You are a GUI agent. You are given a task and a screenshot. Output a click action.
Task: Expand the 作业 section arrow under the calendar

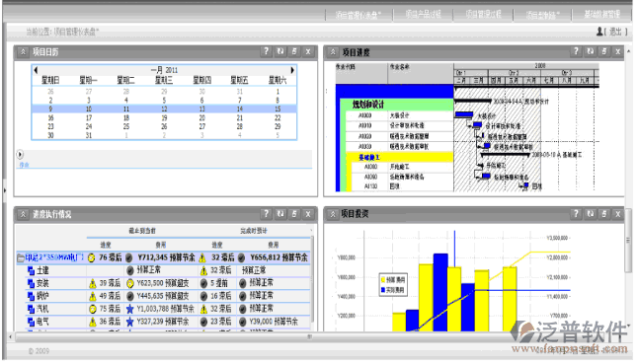pos(20,154)
